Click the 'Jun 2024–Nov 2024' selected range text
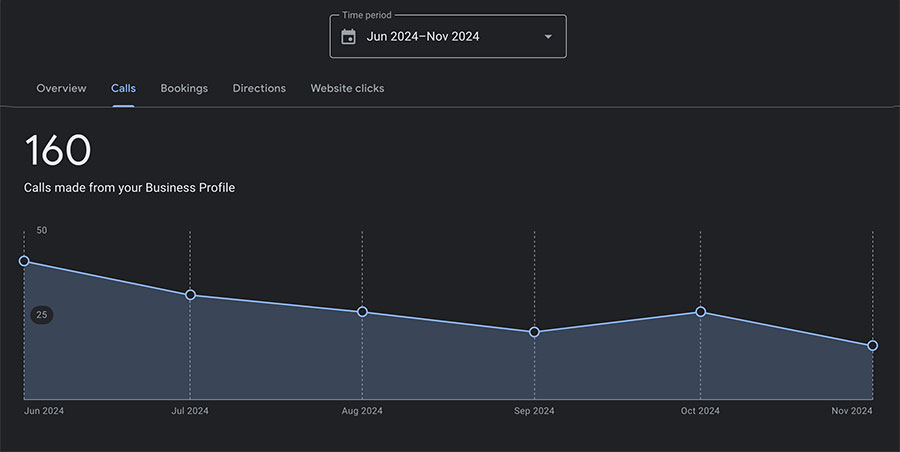 (423, 37)
